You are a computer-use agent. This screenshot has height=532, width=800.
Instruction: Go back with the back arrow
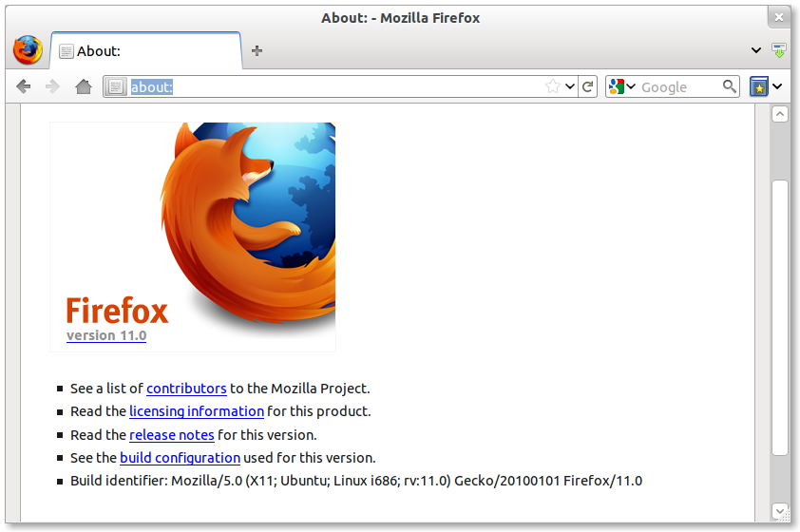pos(24,86)
